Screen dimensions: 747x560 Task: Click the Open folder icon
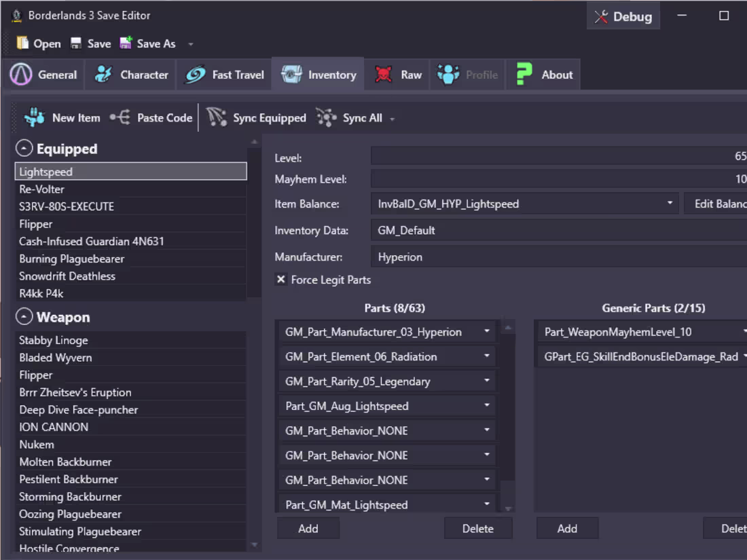[x=22, y=43]
